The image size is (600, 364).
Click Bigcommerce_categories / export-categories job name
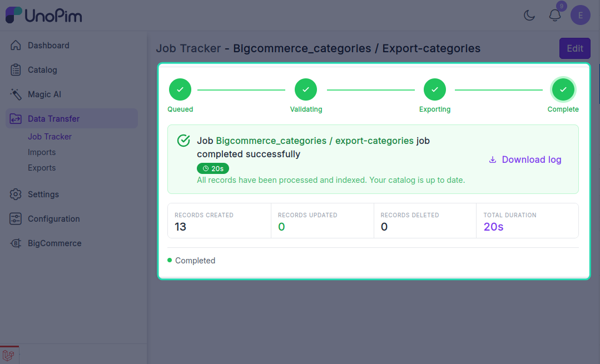pyautogui.click(x=315, y=141)
